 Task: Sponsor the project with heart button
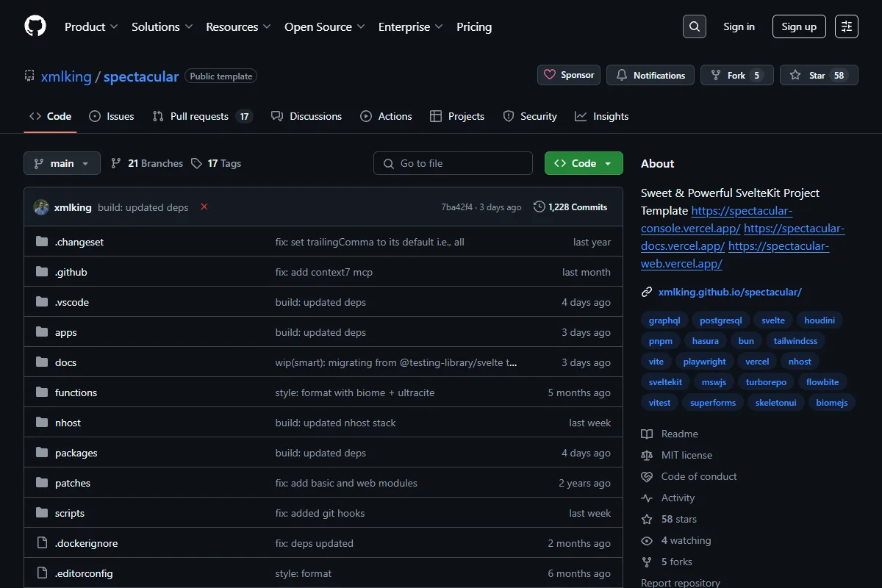pos(569,75)
